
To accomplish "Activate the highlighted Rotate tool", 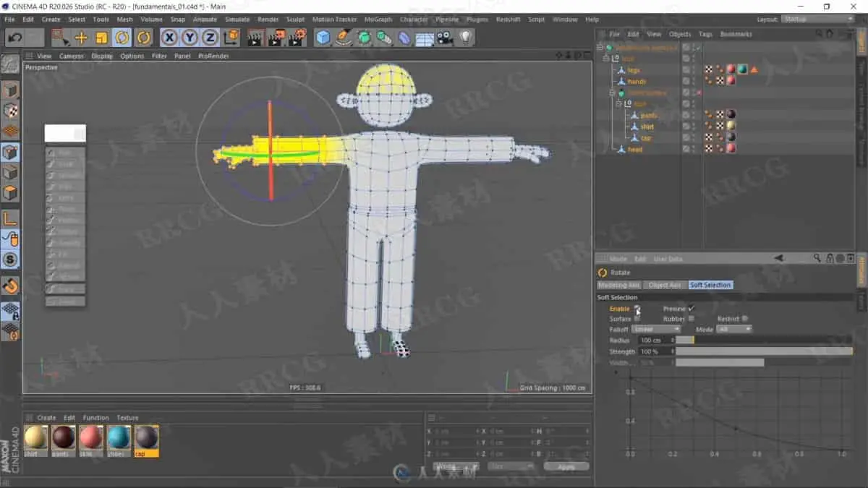I will point(122,38).
